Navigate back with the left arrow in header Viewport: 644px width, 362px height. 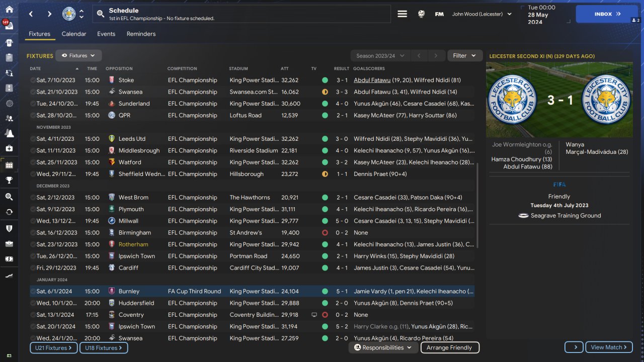tap(31, 14)
